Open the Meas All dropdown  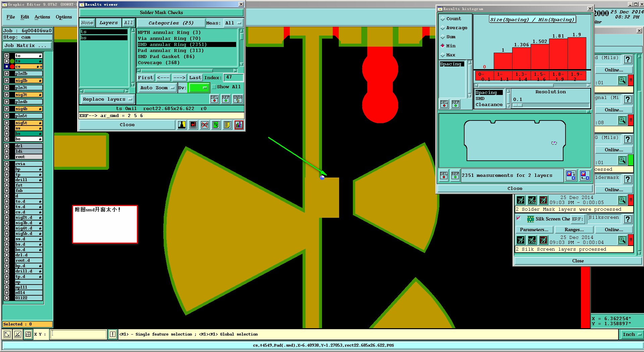(x=233, y=23)
